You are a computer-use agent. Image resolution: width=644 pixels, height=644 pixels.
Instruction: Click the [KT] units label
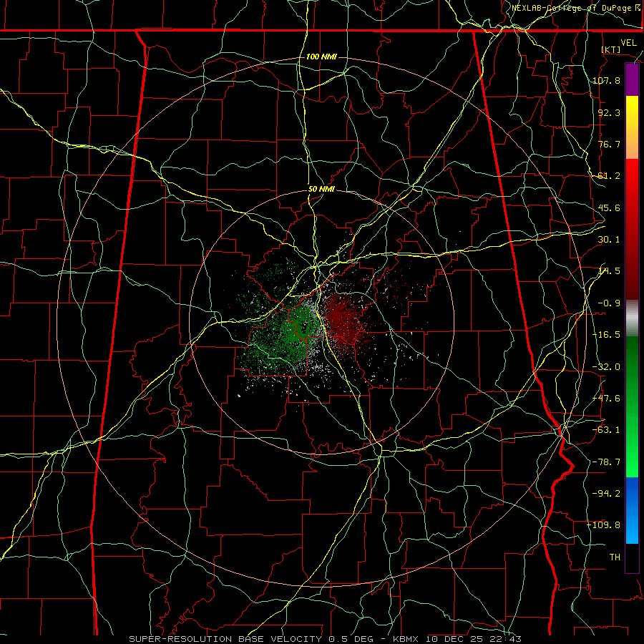611,49
